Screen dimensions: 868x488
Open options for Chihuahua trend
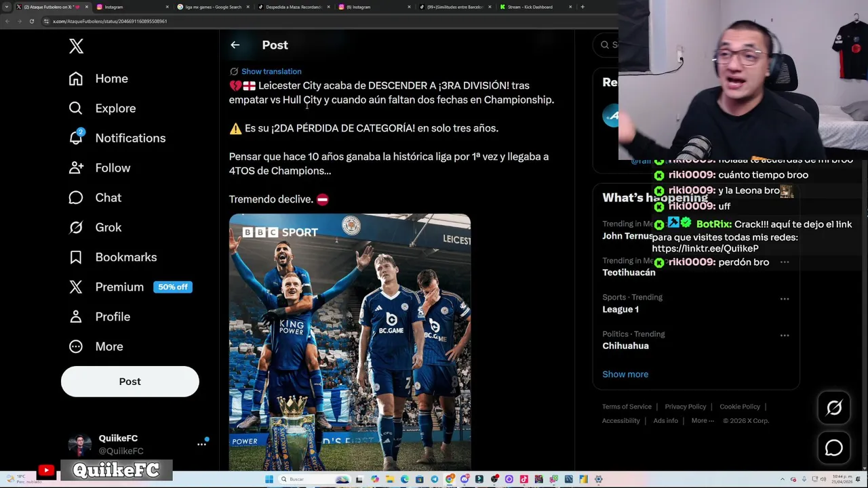pyautogui.click(x=785, y=335)
